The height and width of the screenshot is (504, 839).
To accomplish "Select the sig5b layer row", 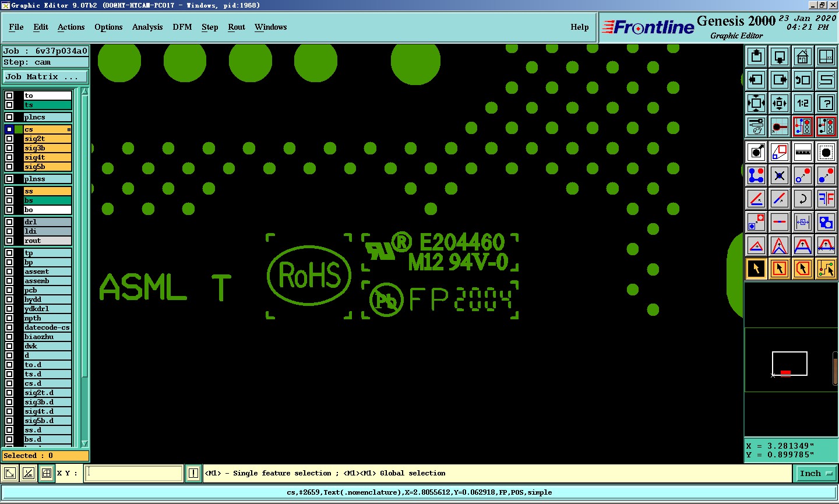I will coord(47,167).
